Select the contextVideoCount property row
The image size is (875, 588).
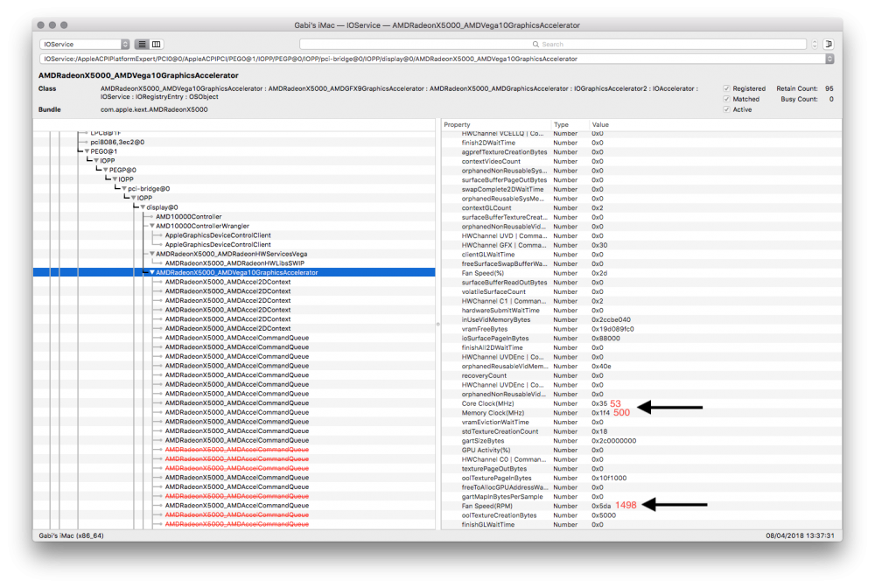(641, 161)
